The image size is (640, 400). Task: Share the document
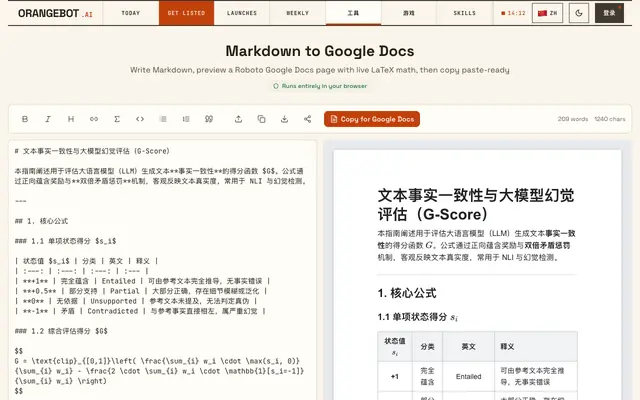click(307, 119)
